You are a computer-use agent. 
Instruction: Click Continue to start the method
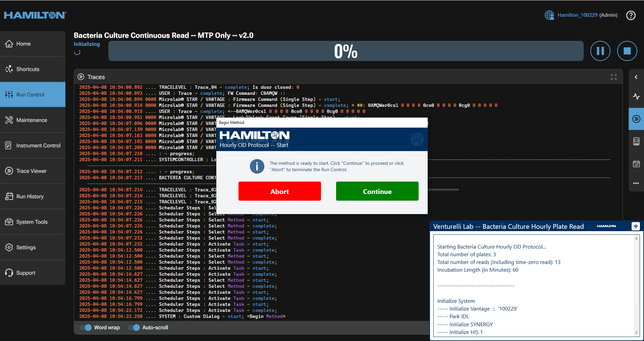pyautogui.click(x=377, y=191)
